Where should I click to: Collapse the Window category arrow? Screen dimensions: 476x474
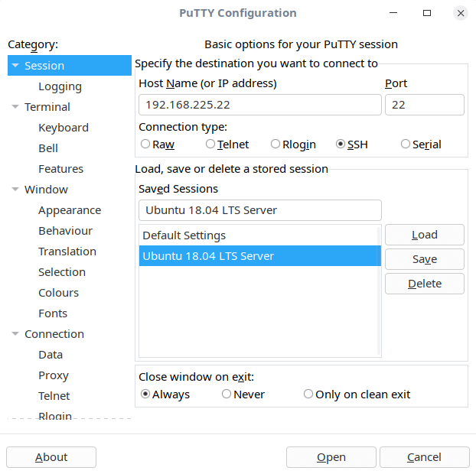coord(15,190)
